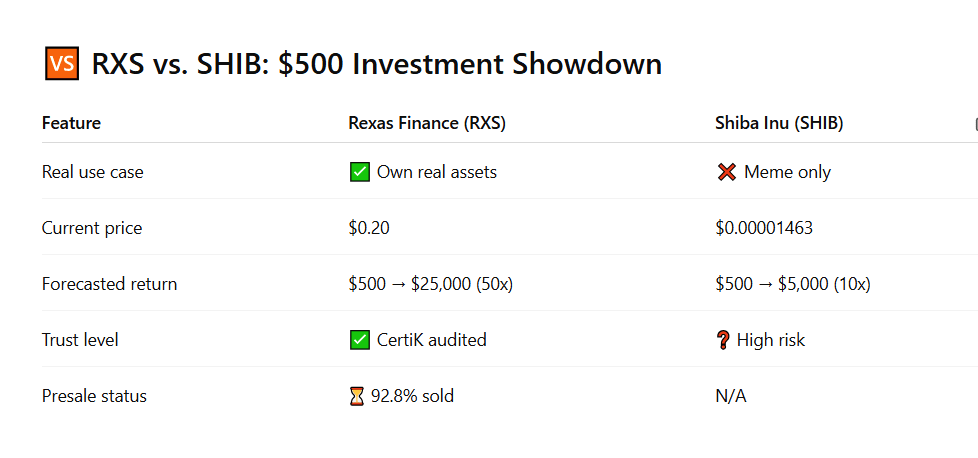Click red X icon beside Meme only
This screenshot has height=458, width=978.
pos(727,172)
